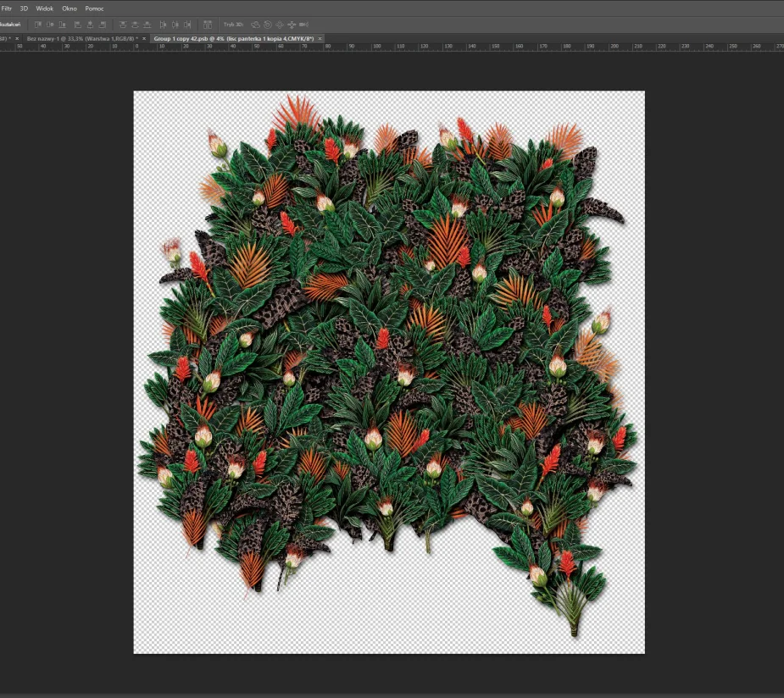Click the Distribute Bottom Edges icon
This screenshot has width=784, height=698.
click(147, 25)
